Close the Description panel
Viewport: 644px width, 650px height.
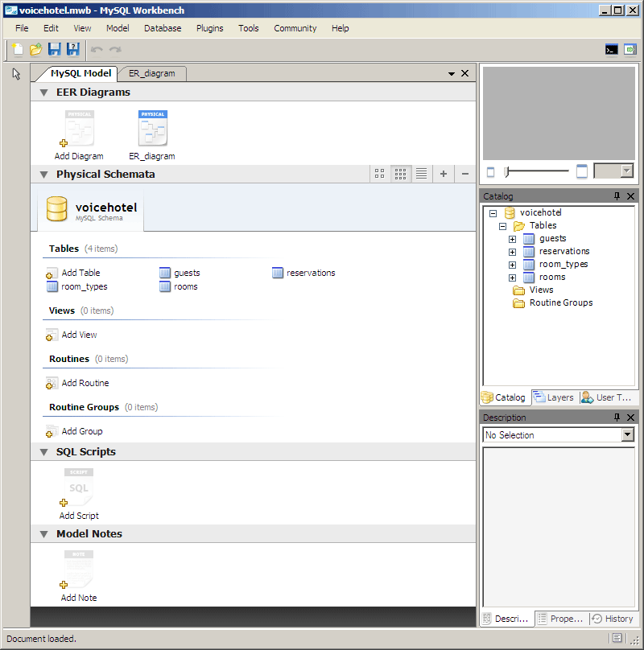pos(631,418)
